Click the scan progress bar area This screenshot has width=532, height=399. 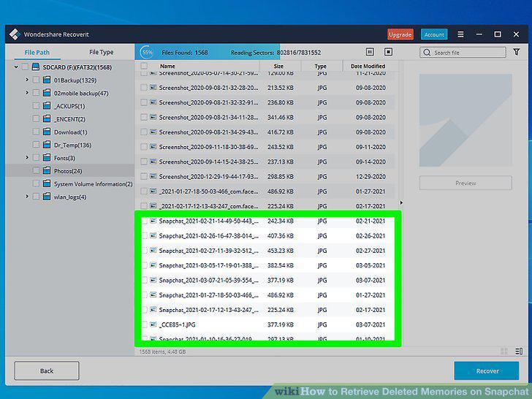point(207,53)
